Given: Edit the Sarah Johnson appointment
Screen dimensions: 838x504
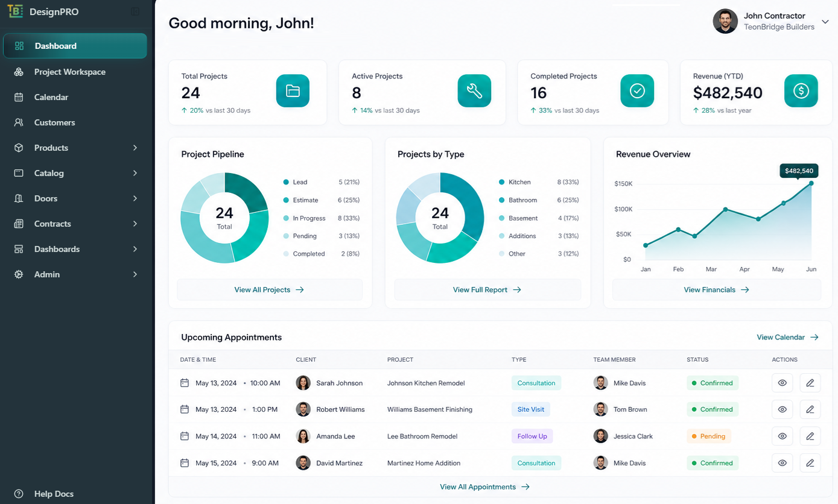Looking at the screenshot, I should [x=810, y=383].
